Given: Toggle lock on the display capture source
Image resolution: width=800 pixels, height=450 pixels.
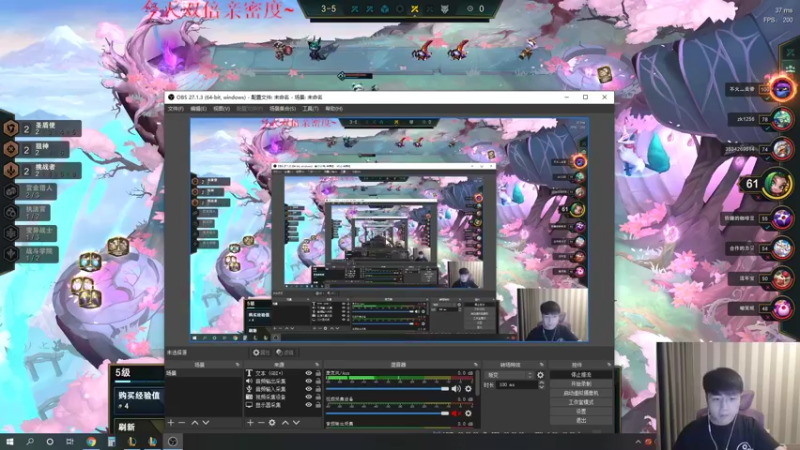Looking at the screenshot, I should [318, 405].
